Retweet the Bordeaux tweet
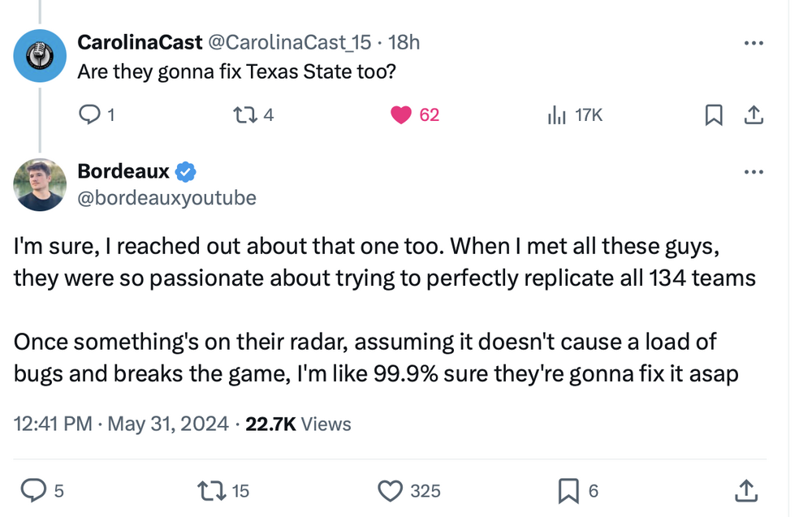The image size is (812, 517). (211, 490)
